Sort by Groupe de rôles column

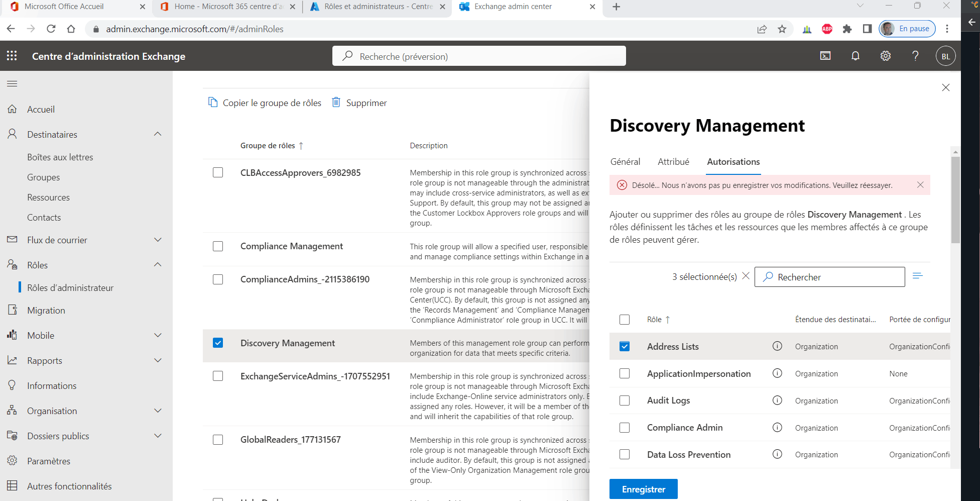(x=272, y=146)
